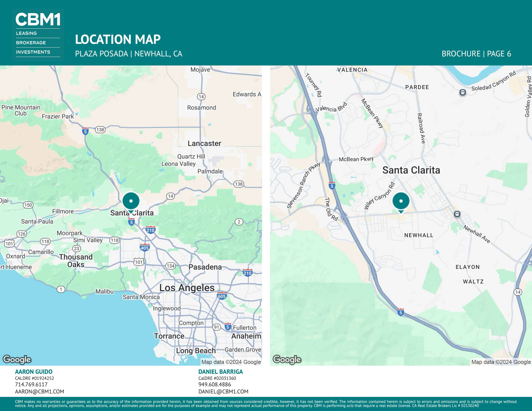
Task: Click the Interstate 405 shield on left map
Action: [145, 248]
